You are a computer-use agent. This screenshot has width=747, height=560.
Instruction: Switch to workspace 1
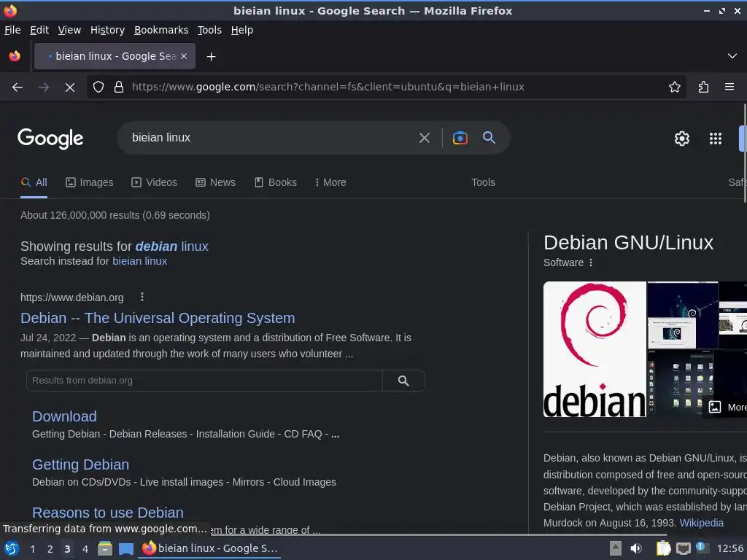click(32, 549)
